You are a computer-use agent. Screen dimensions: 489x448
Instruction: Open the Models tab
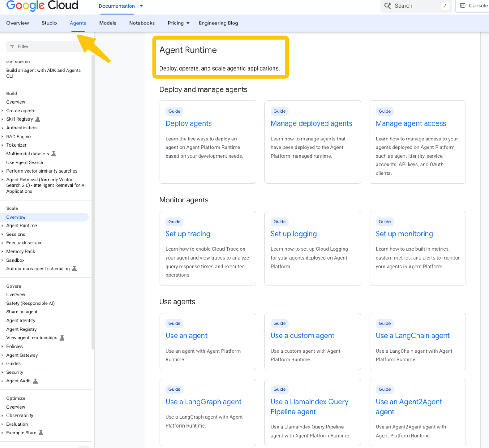[x=108, y=23]
